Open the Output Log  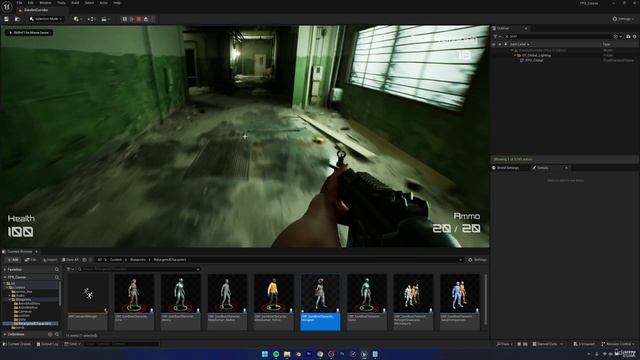tap(47, 344)
